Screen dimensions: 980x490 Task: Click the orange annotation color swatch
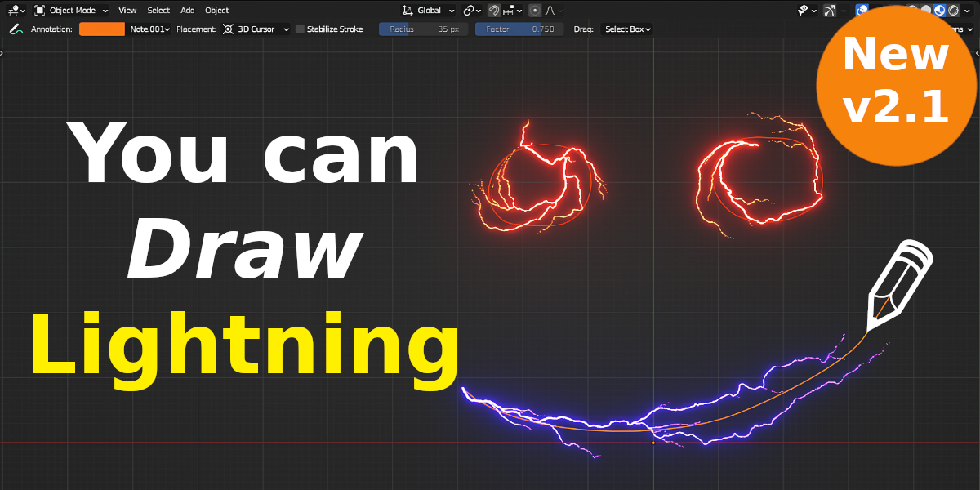coord(102,29)
